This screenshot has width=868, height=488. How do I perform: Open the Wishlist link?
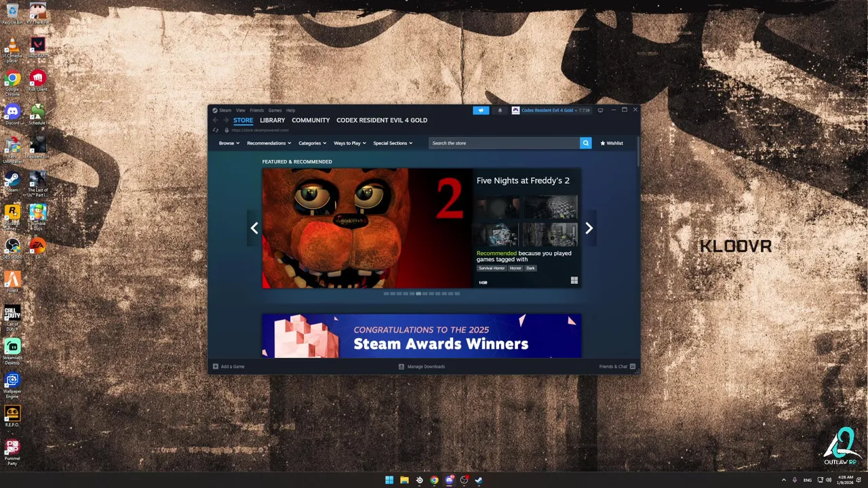pos(612,143)
